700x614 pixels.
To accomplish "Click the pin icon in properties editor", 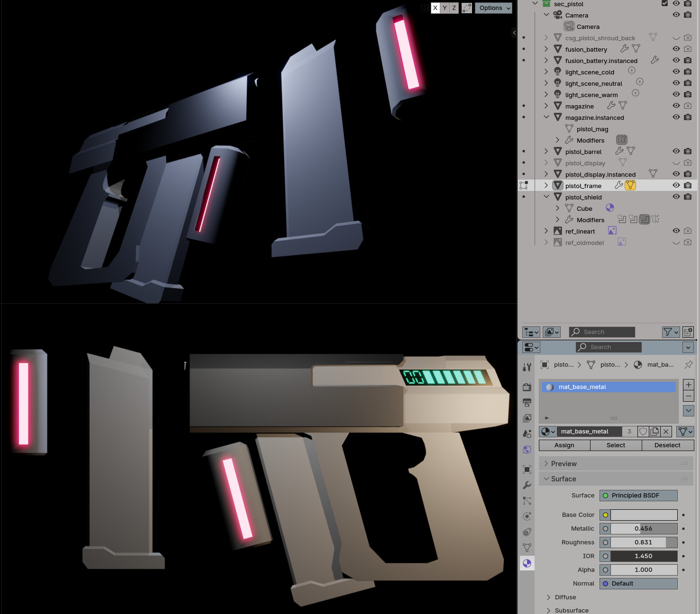I will (x=688, y=364).
